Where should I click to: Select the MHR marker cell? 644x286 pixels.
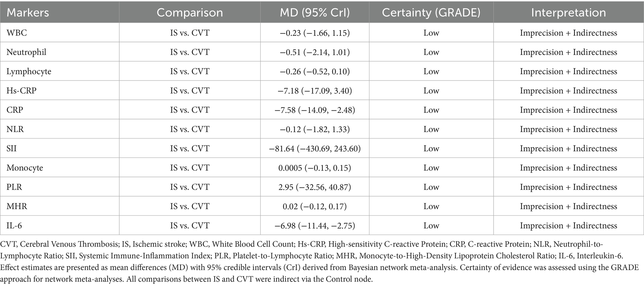coord(17,206)
